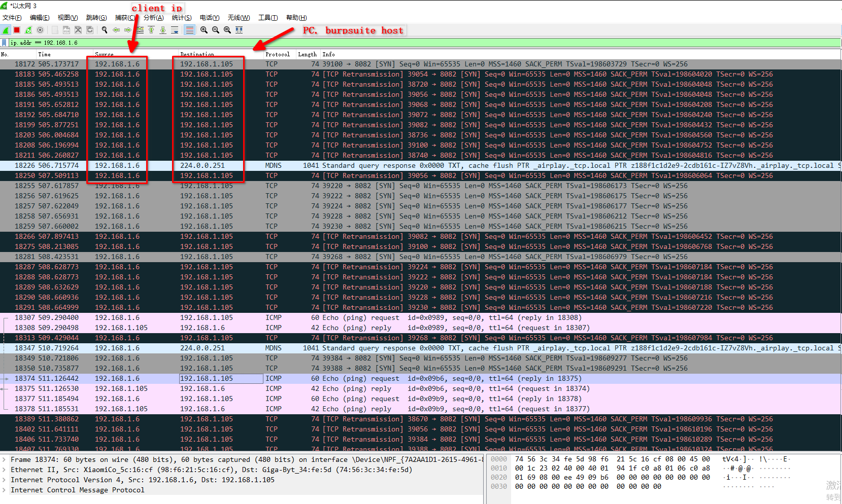Viewport: 842px width, 504px height.
Task: Expand the Frame 18374 details
Action: (5, 460)
